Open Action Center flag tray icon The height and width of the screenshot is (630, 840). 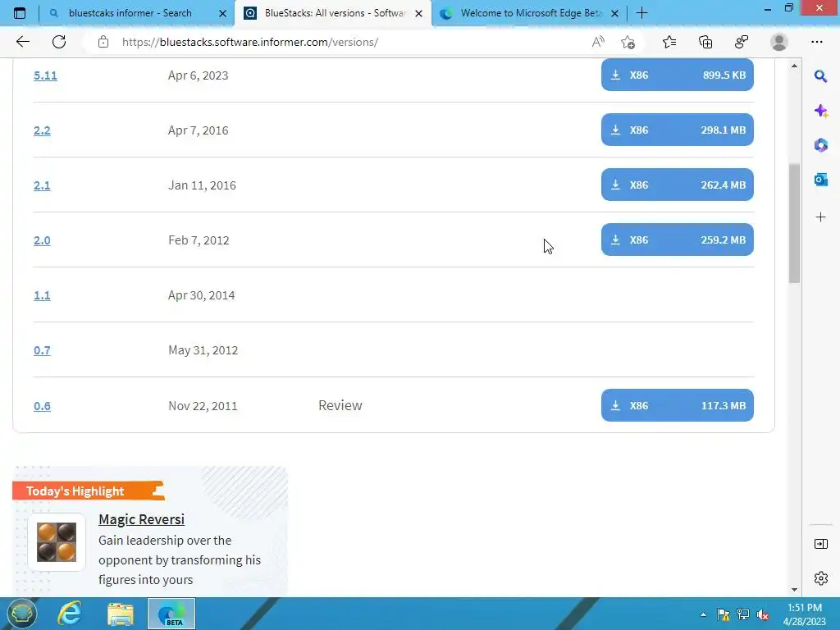coord(724,614)
